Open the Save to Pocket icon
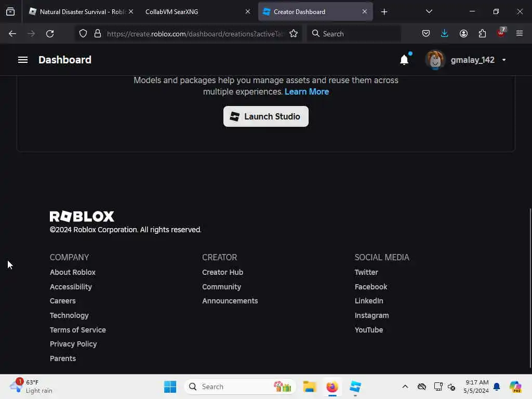The width and height of the screenshot is (532, 399). click(426, 34)
